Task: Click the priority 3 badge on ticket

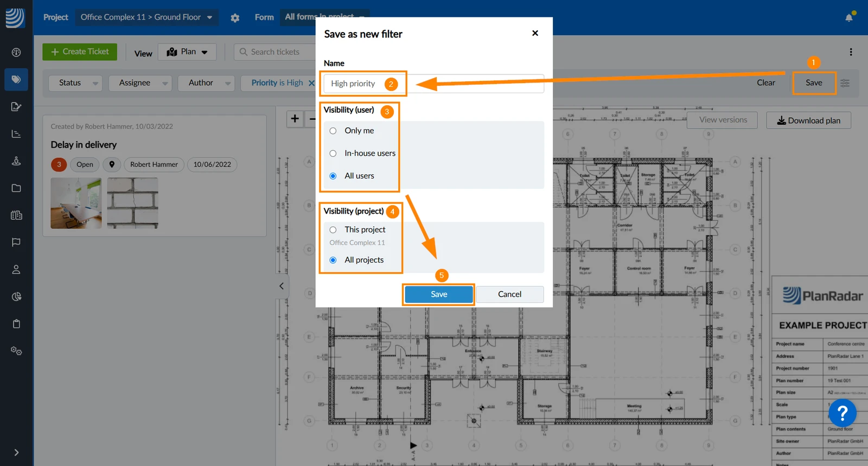Action: 59,164
